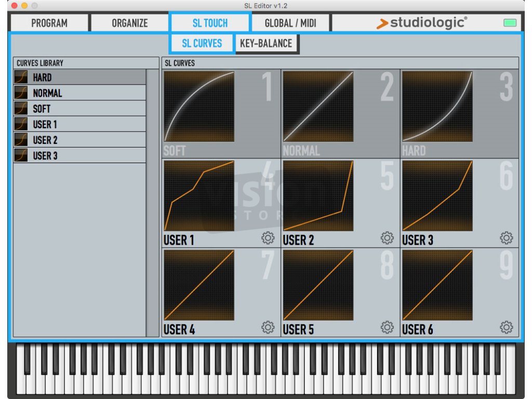Select the NORMAL curve thumbnail in slot 2
This screenshot has width=532, height=399.
pos(318,106)
